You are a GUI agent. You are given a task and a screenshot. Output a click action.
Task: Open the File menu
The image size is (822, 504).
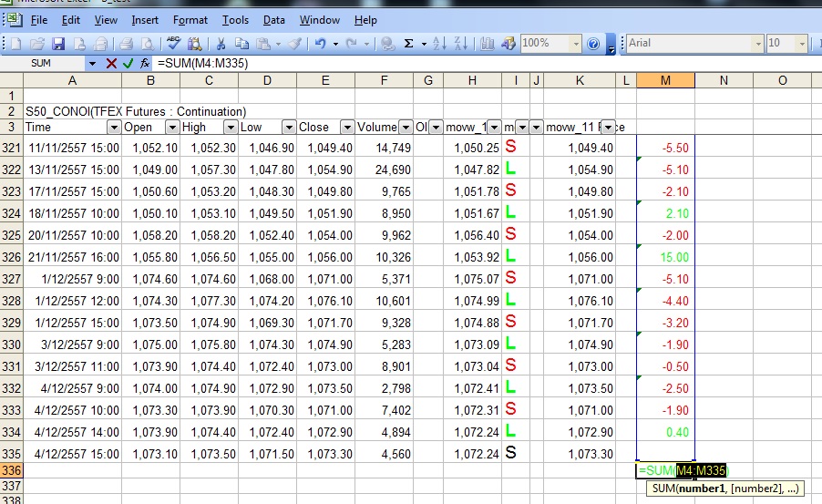pos(39,20)
